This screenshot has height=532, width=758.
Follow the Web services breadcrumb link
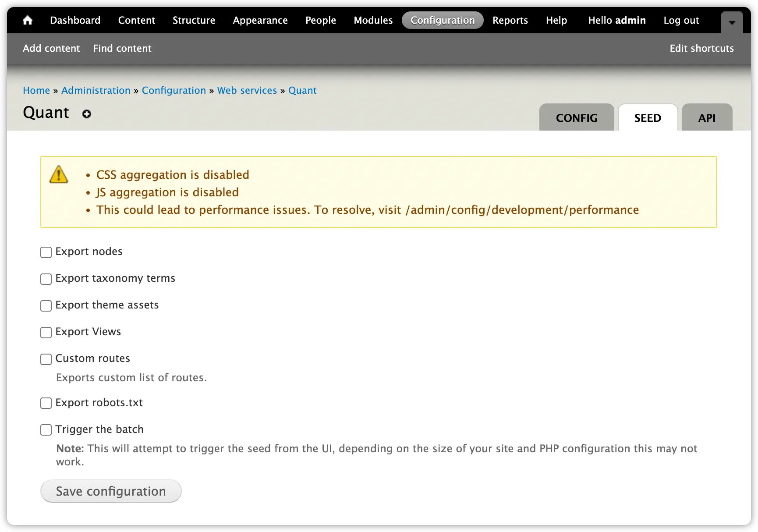tap(247, 90)
